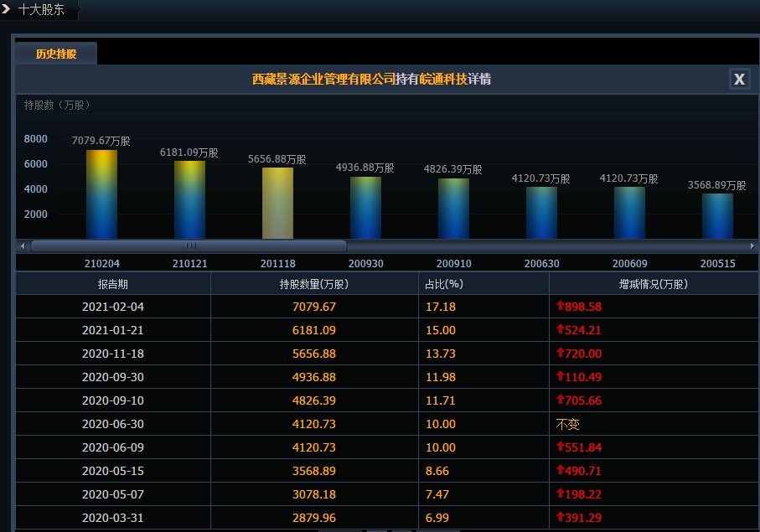Select the 200609 bar in chart
This screenshot has height=532, width=760.
629,213
